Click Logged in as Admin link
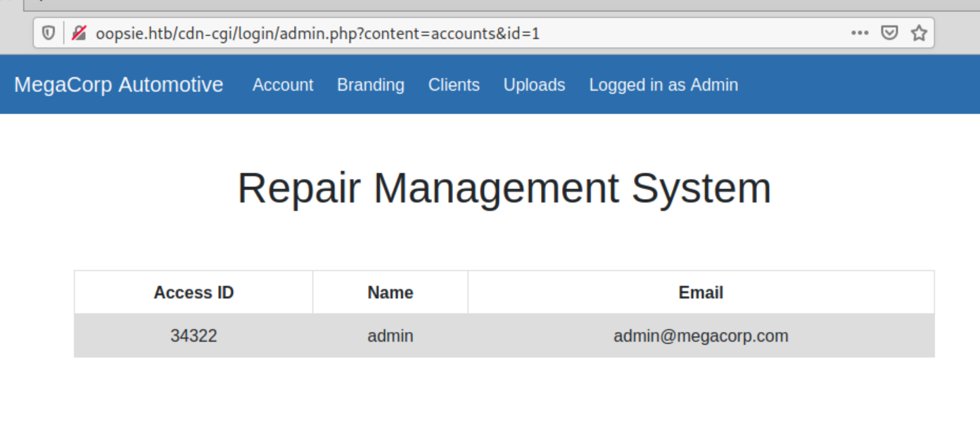 point(663,85)
